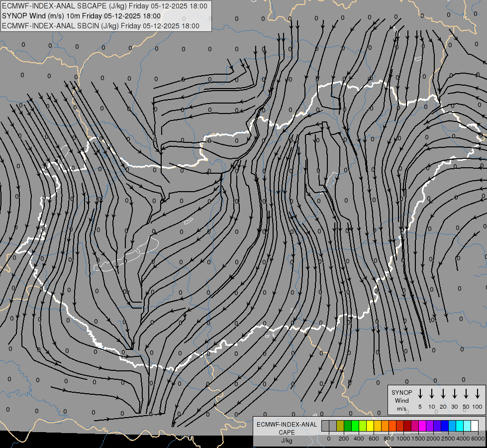Click the 800 tick label on CAPE scale

point(389,439)
